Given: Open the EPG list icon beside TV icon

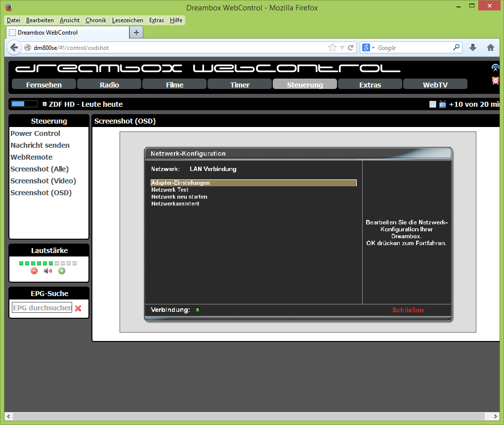Looking at the screenshot, I should pos(433,104).
